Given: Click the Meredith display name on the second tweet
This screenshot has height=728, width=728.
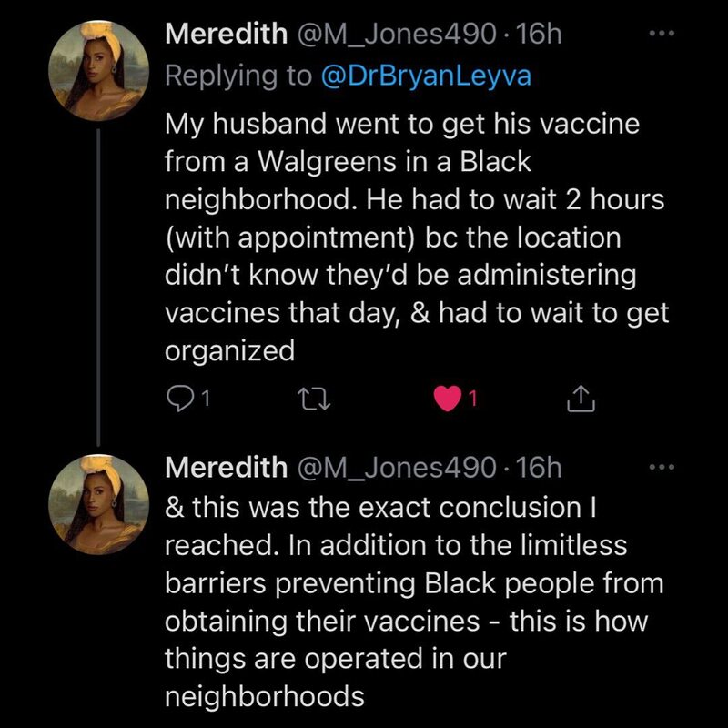Looking at the screenshot, I should pyautogui.click(x=224, y=468).
